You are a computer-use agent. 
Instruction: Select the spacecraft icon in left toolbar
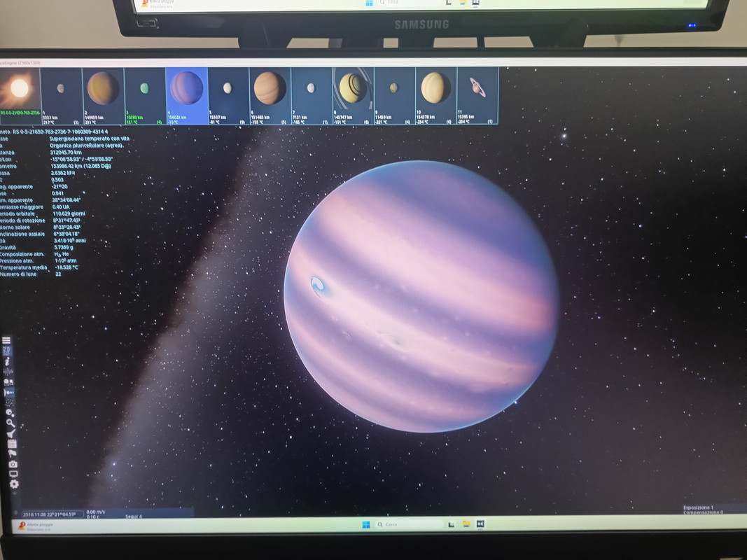tap(11, 433)
